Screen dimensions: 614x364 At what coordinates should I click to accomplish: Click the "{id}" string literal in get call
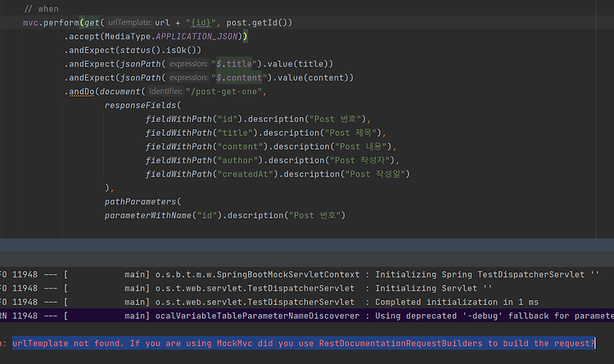click(x=201, y=23)
